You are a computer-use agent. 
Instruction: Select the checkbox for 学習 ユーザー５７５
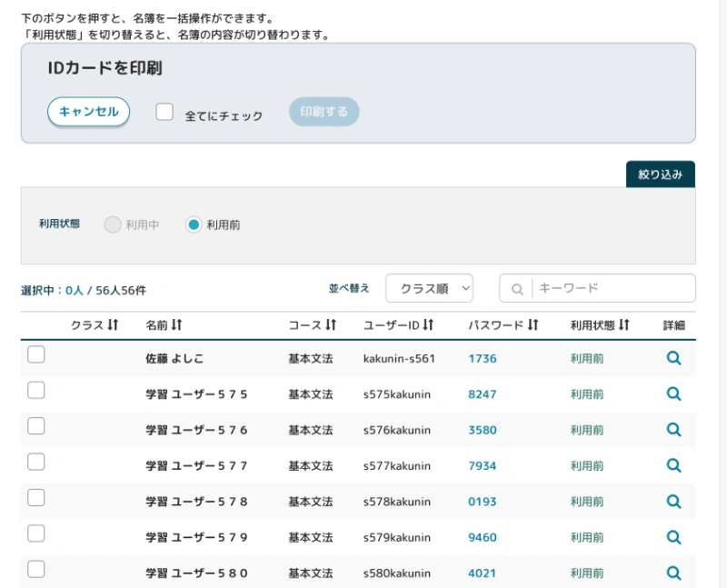[x=36, y=391]
